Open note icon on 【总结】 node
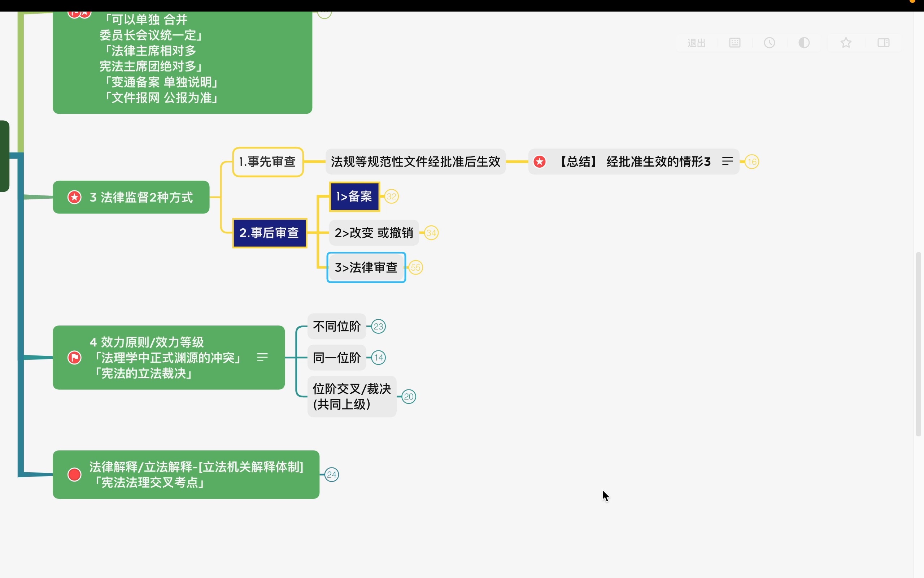 (x=727, y=162)
